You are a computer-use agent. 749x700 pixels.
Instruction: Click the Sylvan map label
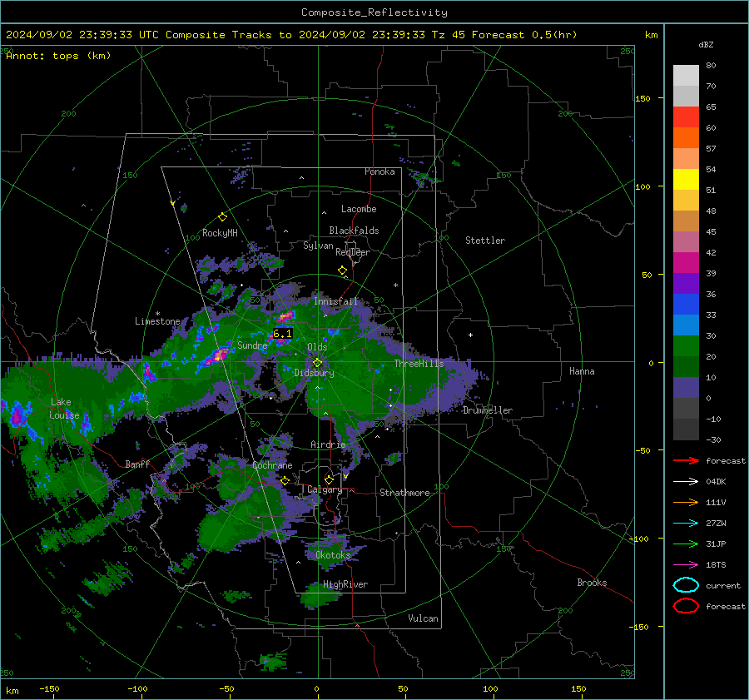pyautogui.click(x=318, y=246)
